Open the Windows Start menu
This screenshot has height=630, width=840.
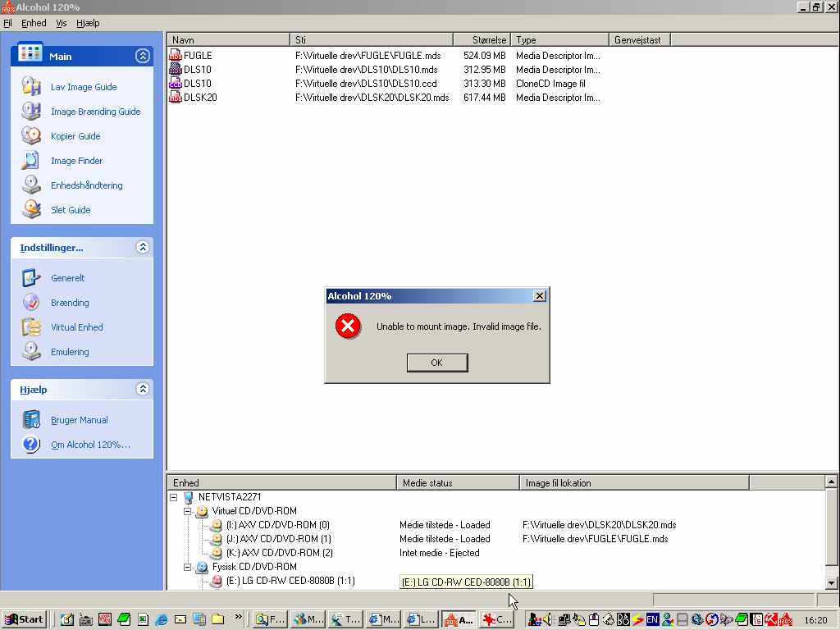coord(24,620)
